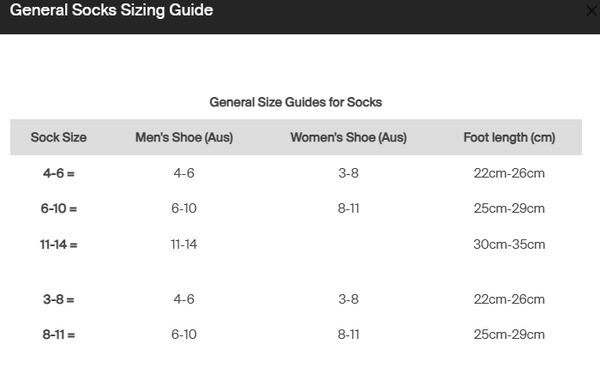Click men's shoe 4-6 in the 3-8 = row
Image resolution: width=600 pixels, height=380 pixels.
pyautogui.click(x=184, y=299)
